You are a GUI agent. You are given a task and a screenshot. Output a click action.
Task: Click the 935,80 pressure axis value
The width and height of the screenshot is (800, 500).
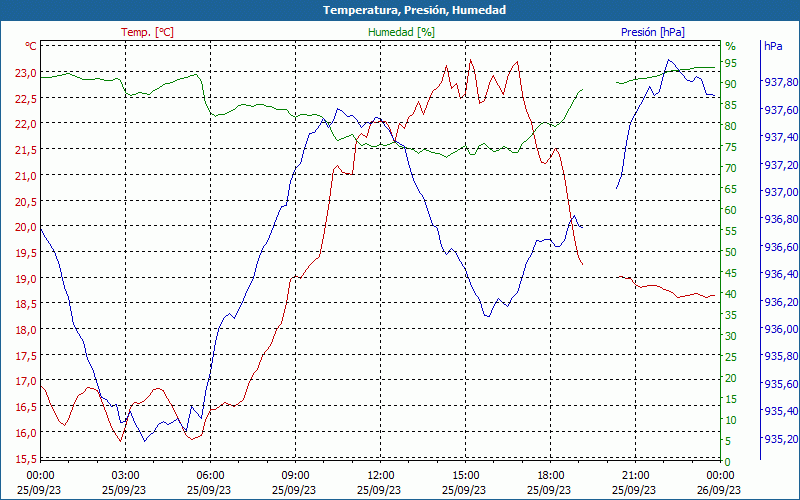click(x=781, y=356)
